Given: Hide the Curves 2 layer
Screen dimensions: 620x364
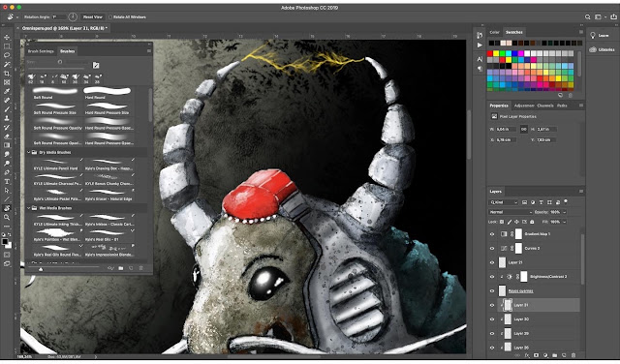Looking at the screenshot, I should point(492,248).
